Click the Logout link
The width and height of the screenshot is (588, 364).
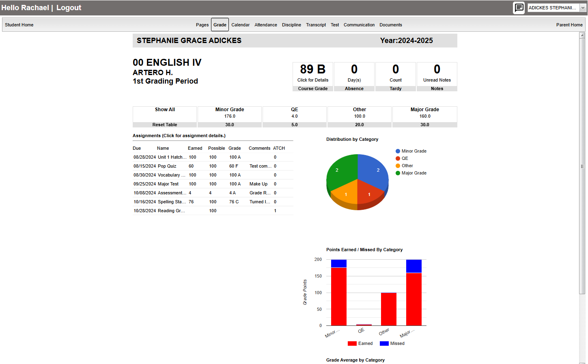(69, 8)
